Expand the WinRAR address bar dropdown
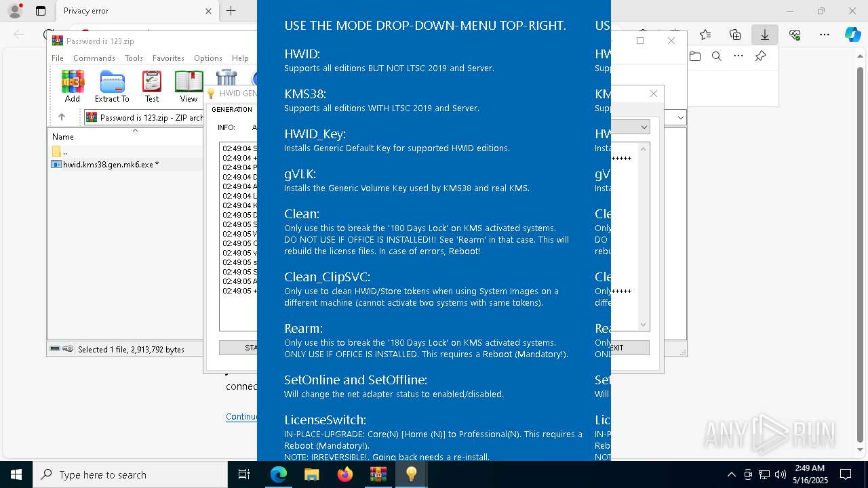The height and width of the screenshot is (488, 868). coord(681,117)
